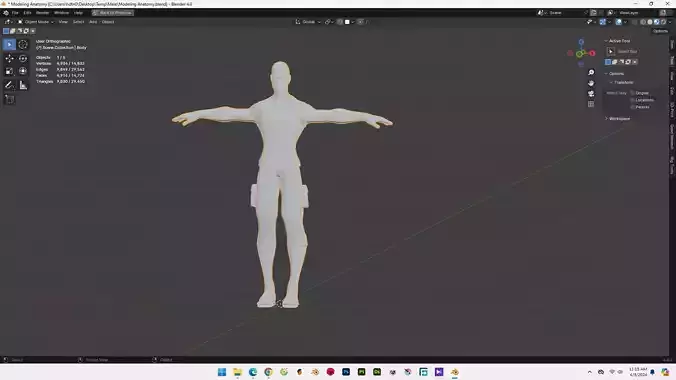
Task: Select the Select Box tool
Action: [9, 44]
